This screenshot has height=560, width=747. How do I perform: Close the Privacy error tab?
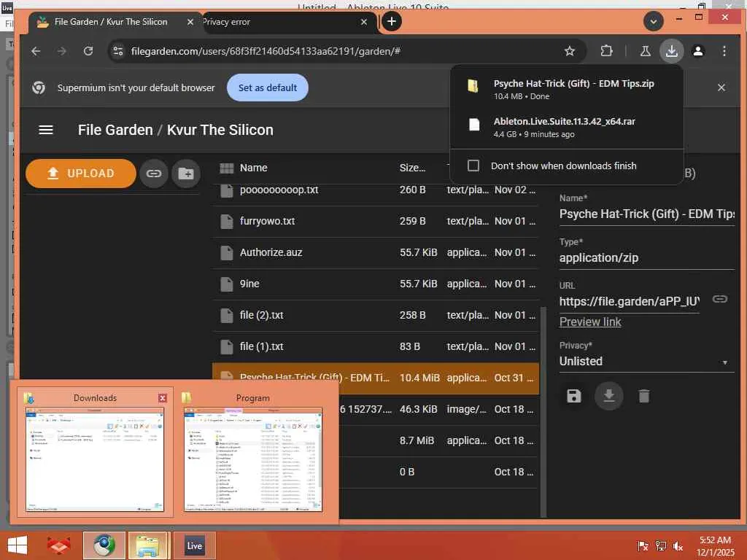point(364,22)
